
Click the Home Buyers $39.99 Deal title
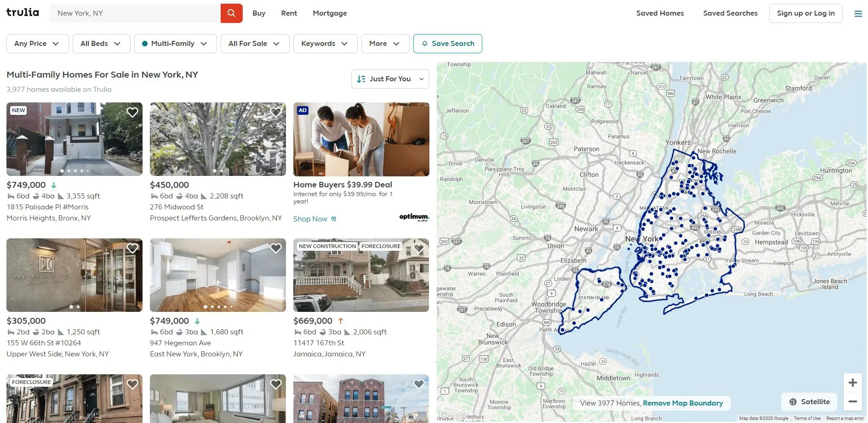[343, 185]
